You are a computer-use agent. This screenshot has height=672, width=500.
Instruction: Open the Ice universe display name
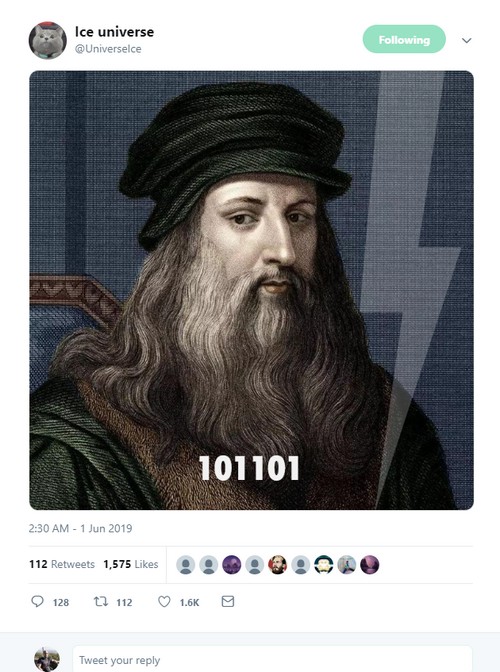[x=114, y=32]
